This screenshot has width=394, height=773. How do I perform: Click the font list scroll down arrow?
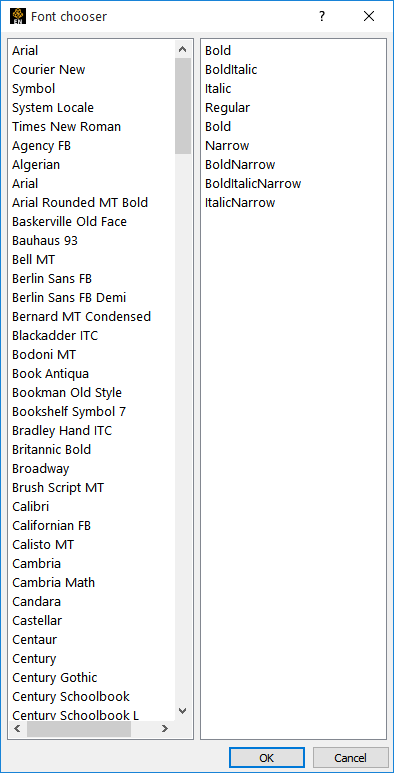pos(182,711)
